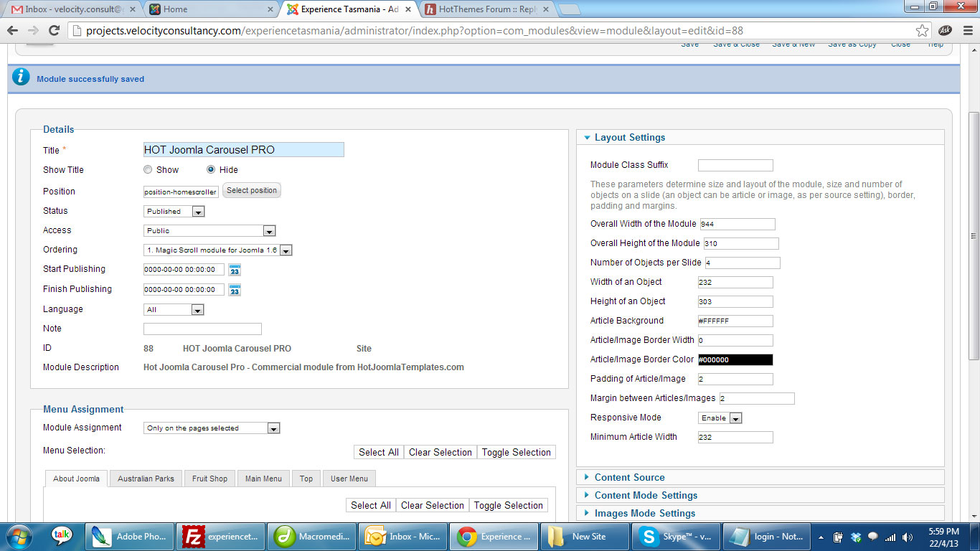The image size is (980, 551).
Task: Click the page vertical scrollbar thumb
Action: (x=974, y=237)
